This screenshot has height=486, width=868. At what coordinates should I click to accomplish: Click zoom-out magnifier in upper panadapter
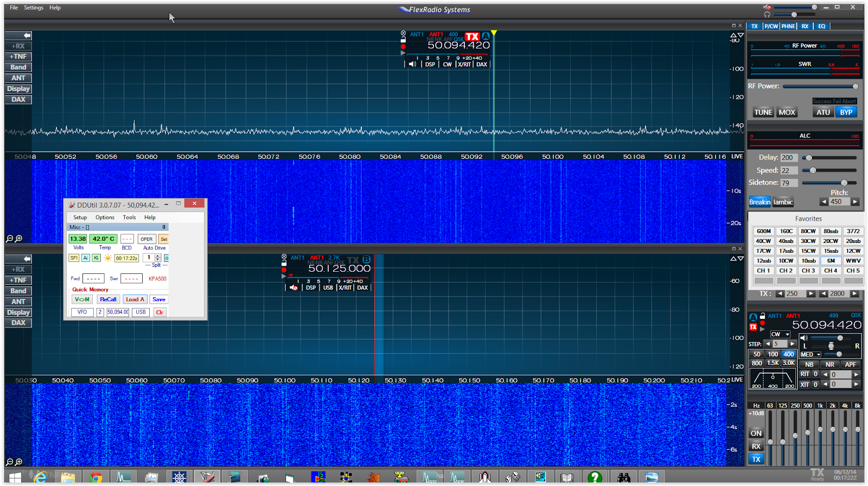(9, 239)
